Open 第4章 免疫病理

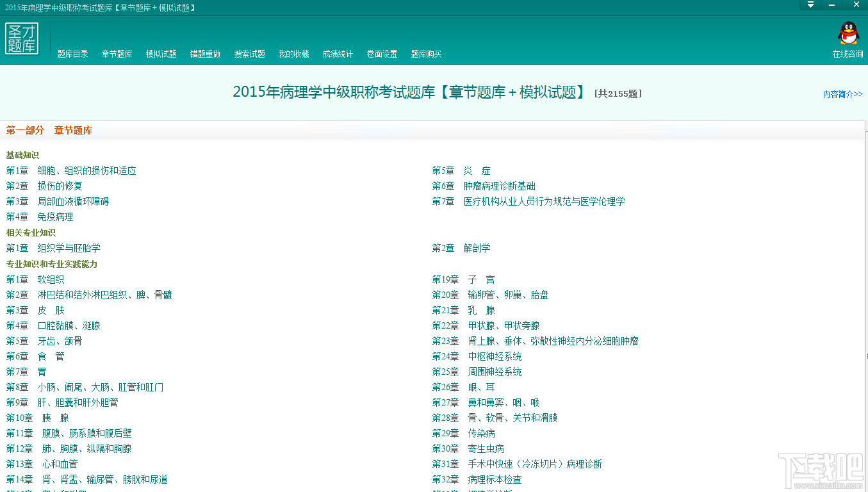tap(40, 217)
